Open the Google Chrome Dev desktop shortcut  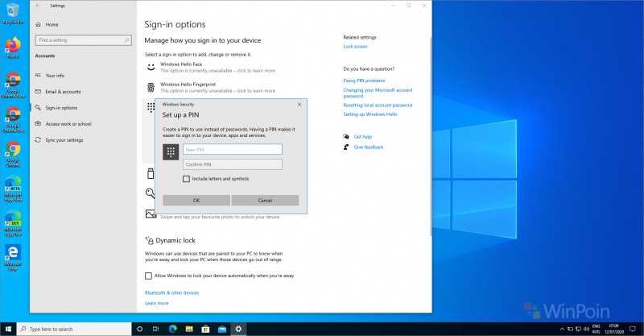click(x=13, y=119)
